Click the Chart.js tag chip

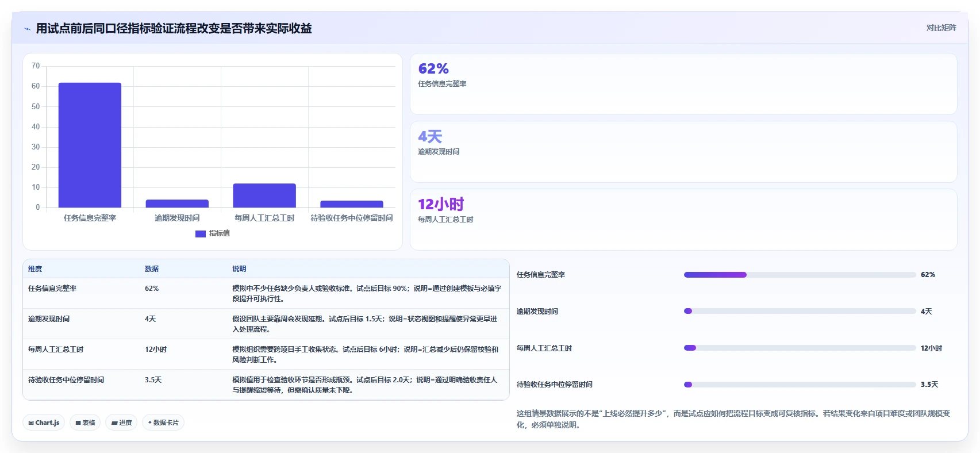coord(44,423)
